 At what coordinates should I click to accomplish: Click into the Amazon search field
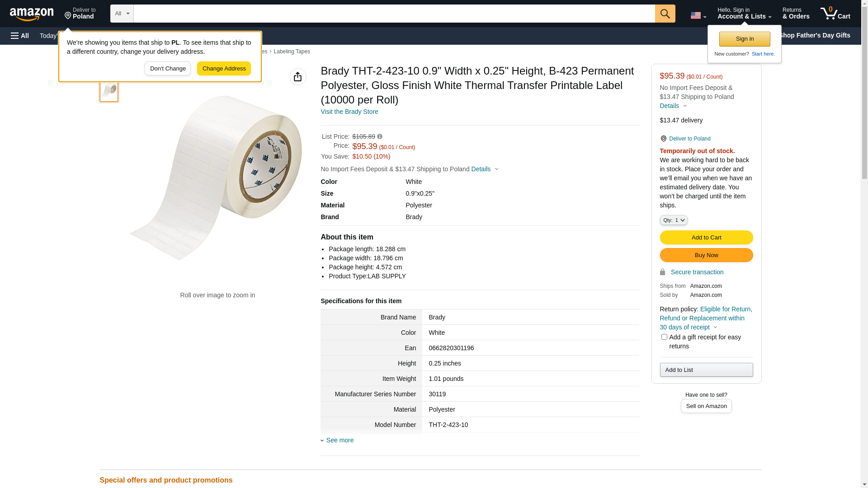tap(393, 14)
